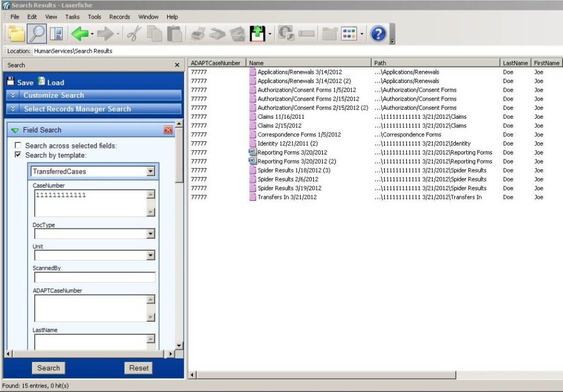Screen dimensions: 563x392
Task: Click the Save search link
Action: pyautogui.click(x=25, y=82)
